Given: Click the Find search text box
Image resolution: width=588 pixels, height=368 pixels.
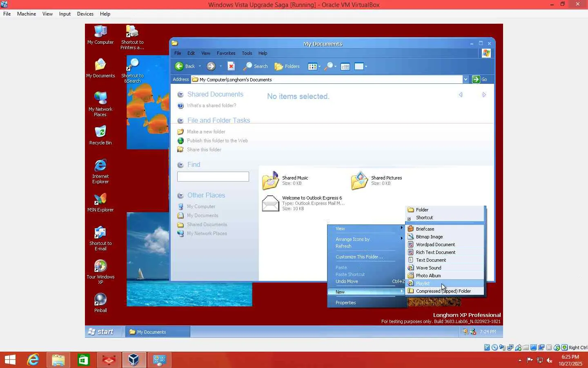Looking at the screenshot, I should (213, 177).
